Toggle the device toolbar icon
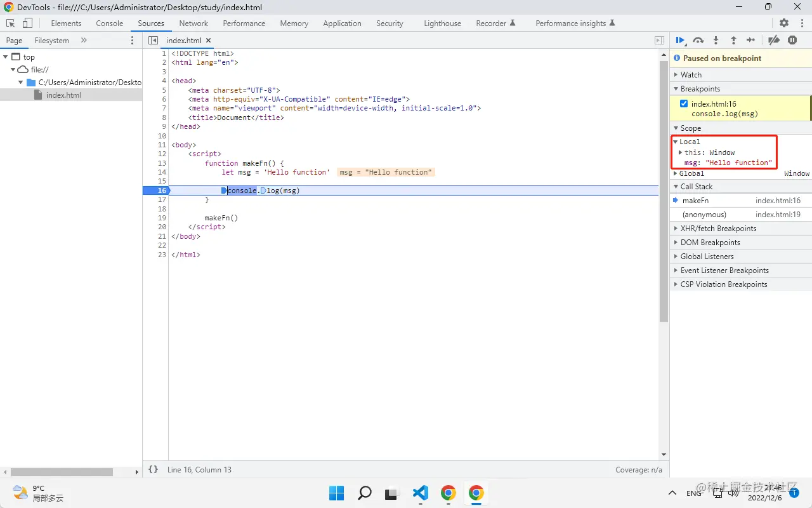 27,23
